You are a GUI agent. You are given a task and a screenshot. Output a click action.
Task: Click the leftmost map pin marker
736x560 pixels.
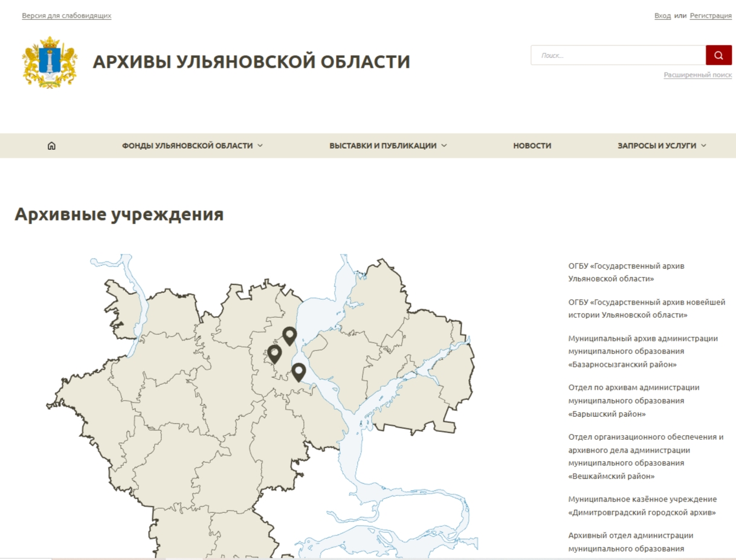point(274,353)
